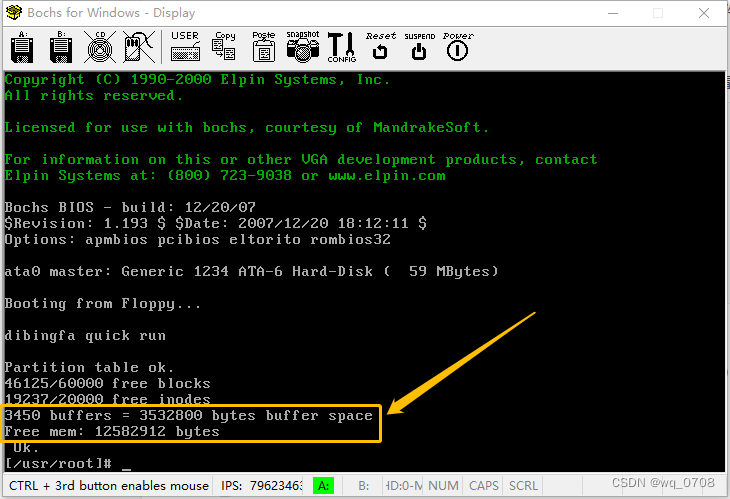Click 'CTRL + 3rd button enables mouse' text

[108, 486]
